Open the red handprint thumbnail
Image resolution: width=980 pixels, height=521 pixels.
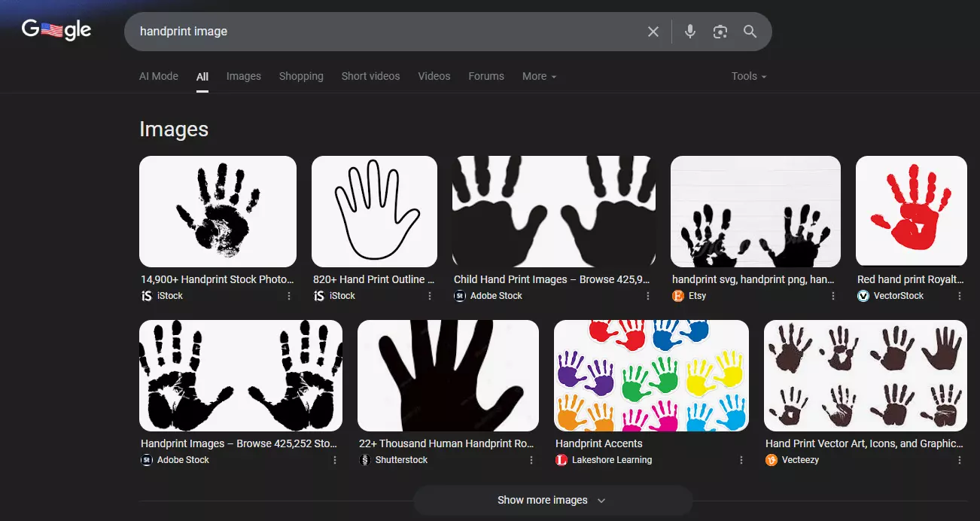tap(912, 212)
